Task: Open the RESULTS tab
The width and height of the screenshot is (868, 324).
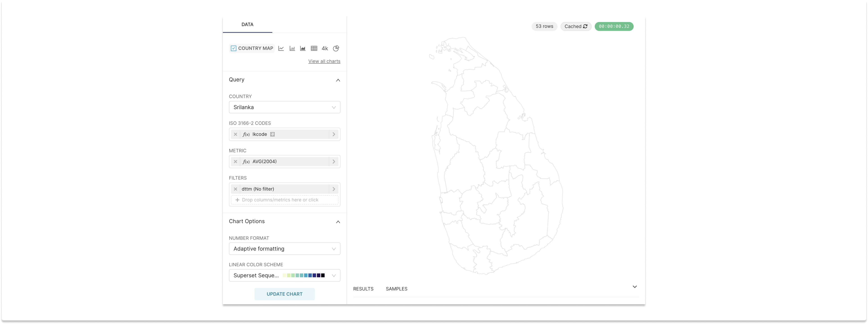Action: (363, 289)
